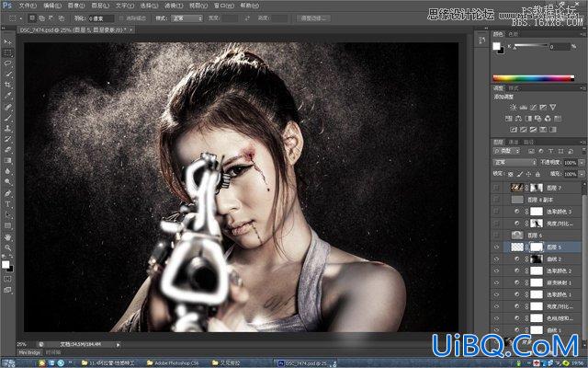
Task: Switch to the 通道 channels tab
Action: [x=514, y=142]
